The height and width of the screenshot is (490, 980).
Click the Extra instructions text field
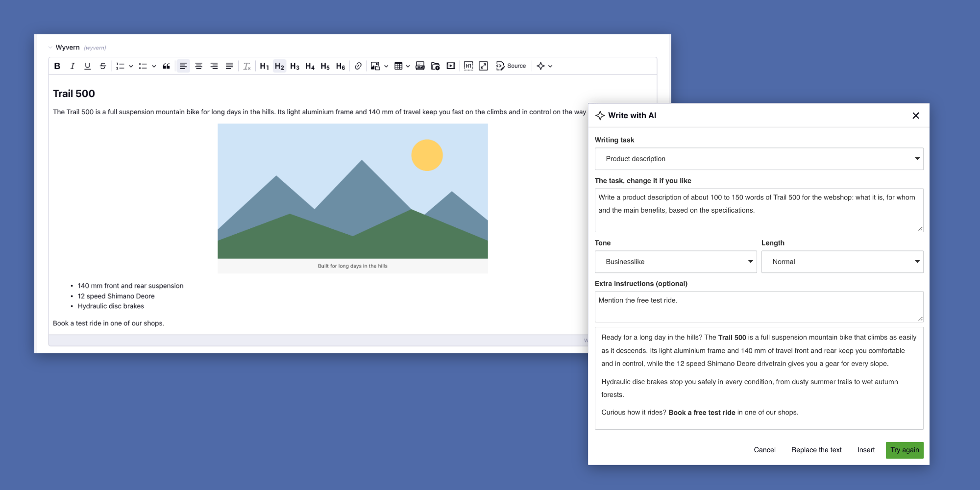pyautogui.click(x=759, y=307)
